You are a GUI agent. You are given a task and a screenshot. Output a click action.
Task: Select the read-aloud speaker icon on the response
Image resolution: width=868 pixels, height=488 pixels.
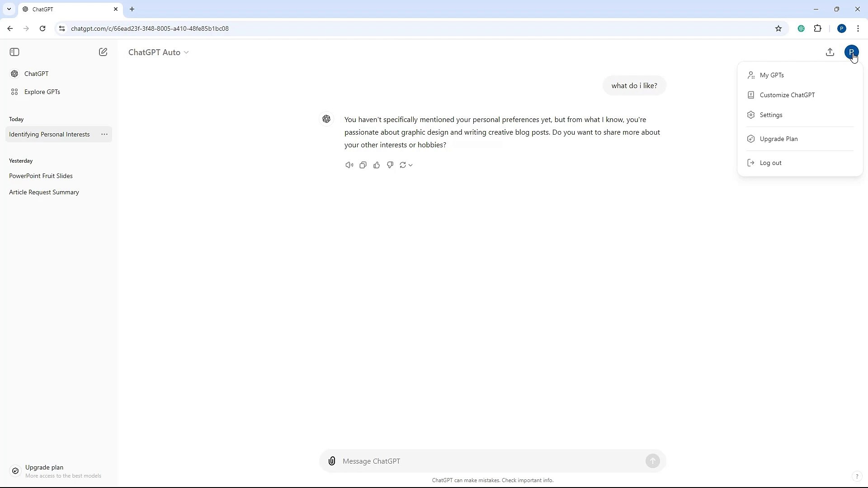pyautogui.click(x=349, y=165)
